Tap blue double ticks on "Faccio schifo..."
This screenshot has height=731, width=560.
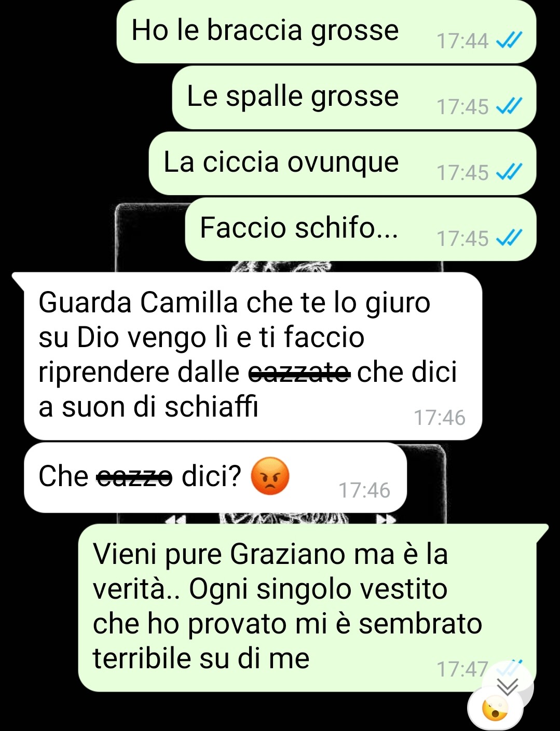coord(508,238)
